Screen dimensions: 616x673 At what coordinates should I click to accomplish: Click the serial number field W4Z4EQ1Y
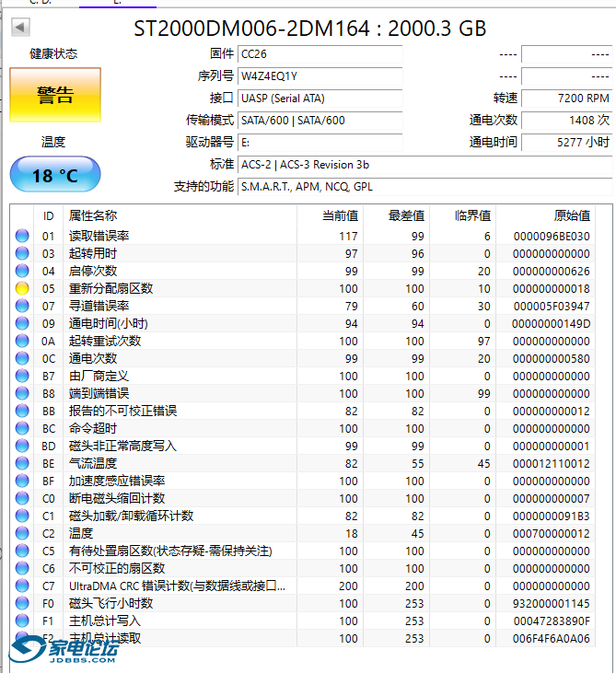click(320, 76)
